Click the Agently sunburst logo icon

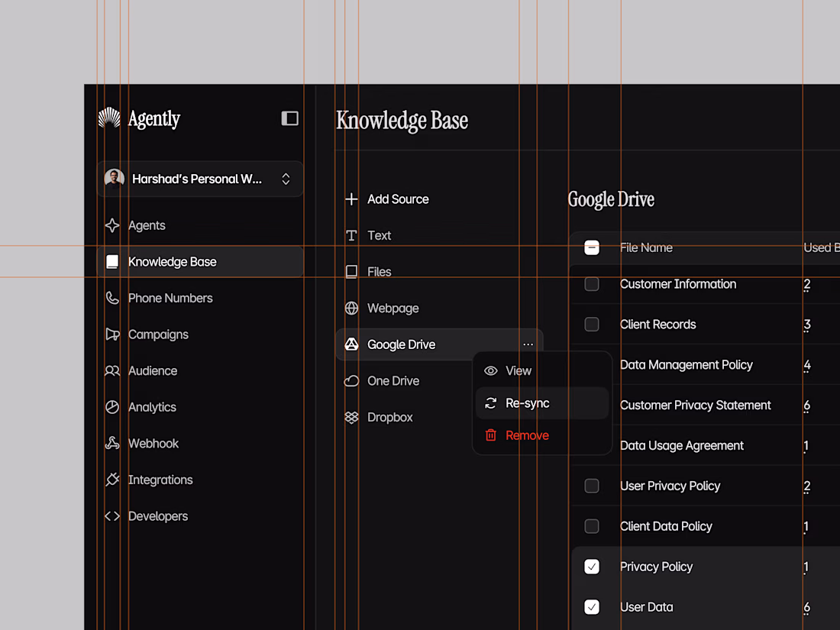[109, 118]
